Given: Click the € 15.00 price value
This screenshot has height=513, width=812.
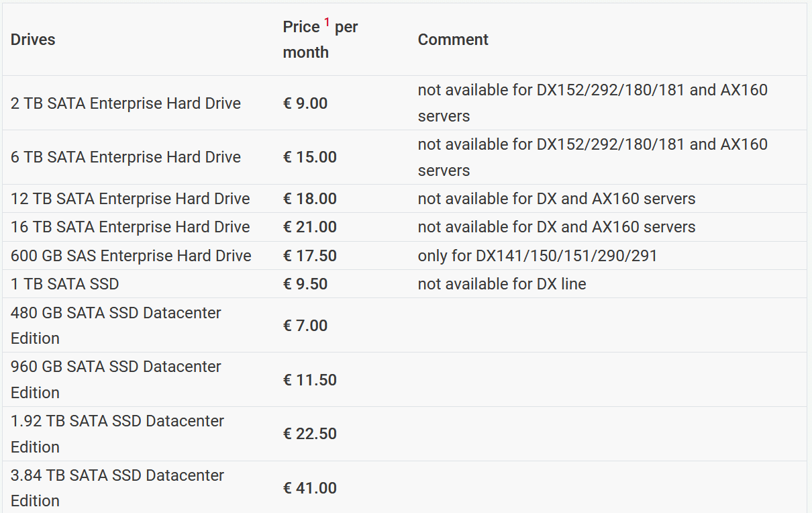Looking at the screenshot, I should (x=310, y=157).
